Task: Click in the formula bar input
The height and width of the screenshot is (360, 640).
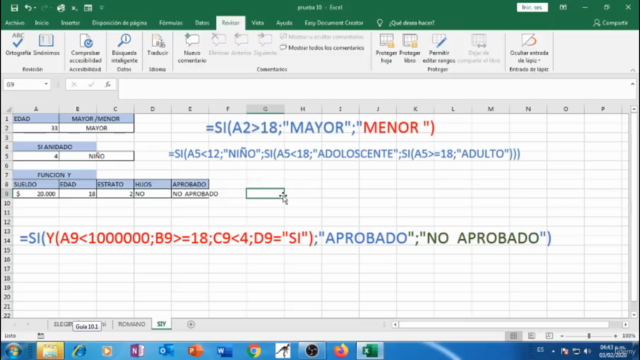Action: (x=373, y=89)
